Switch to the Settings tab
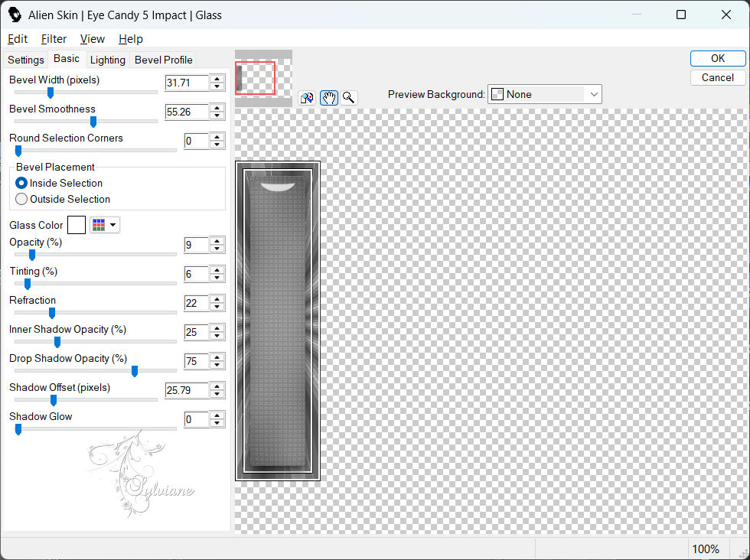Viewport: 750px width, 560px height. (26, 60)
